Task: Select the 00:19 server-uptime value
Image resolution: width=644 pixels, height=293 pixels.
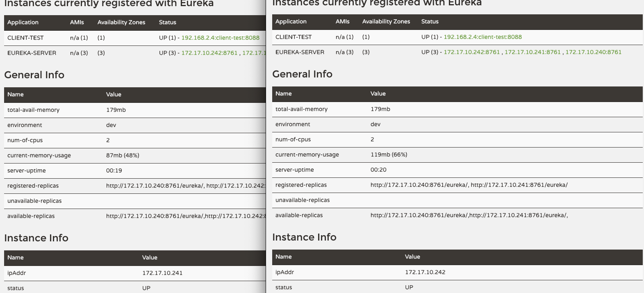Action: (x=114, y=170)
